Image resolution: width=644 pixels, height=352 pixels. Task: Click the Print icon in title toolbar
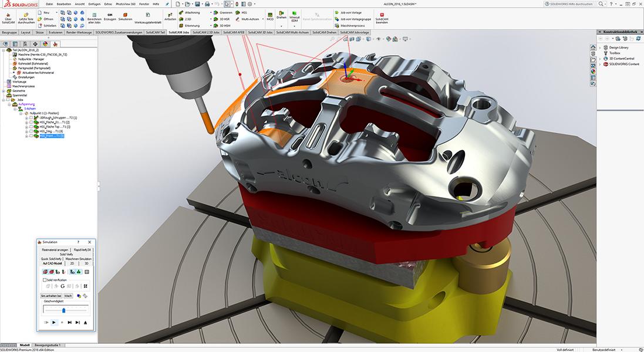pyautogui.click(x=207, y=4)
